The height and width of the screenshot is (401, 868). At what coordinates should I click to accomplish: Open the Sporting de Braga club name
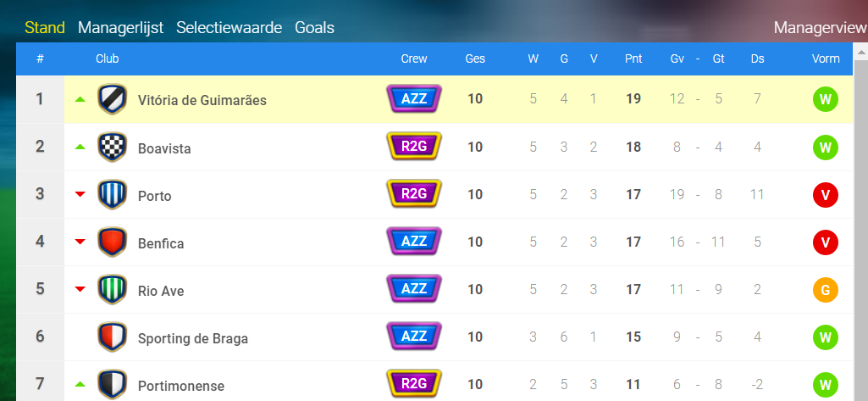192,338
